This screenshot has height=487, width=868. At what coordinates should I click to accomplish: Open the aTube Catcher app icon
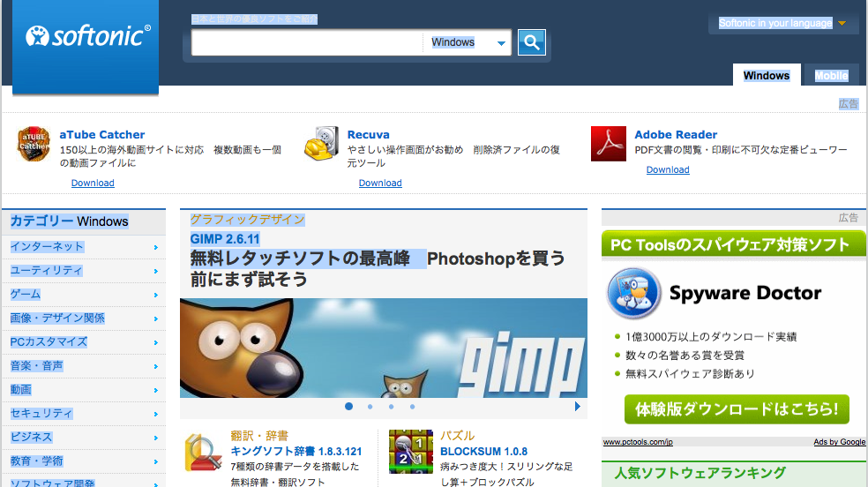coord(34,144)
